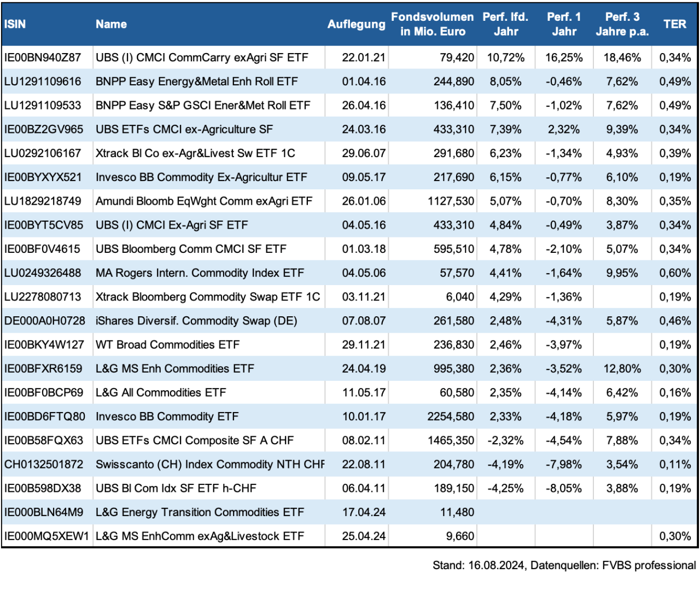Select ISIN CH0132501872
Viewport: 700px width, 591px height.
click(x=44, y=465)
